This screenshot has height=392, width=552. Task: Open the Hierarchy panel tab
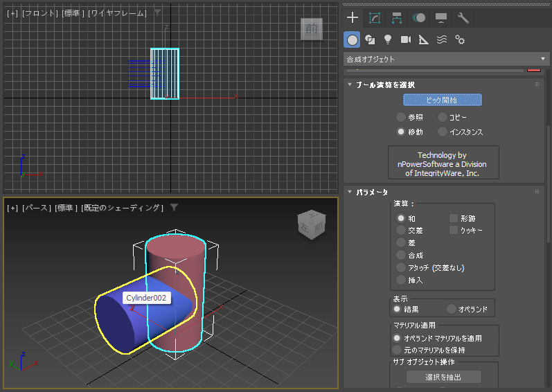pos(397,17)
